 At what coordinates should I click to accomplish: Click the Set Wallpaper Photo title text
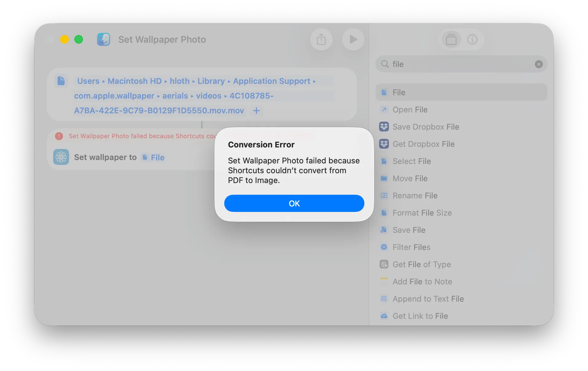tap(162, 40)
